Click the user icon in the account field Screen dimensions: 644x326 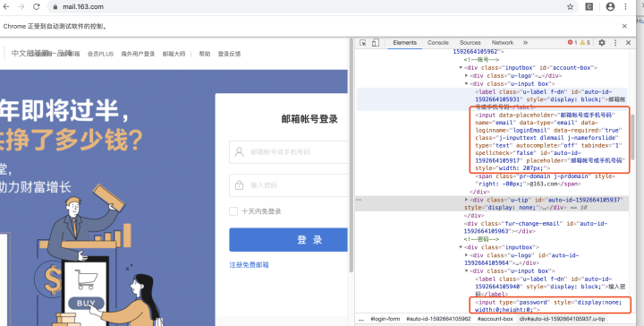(239, 152)
